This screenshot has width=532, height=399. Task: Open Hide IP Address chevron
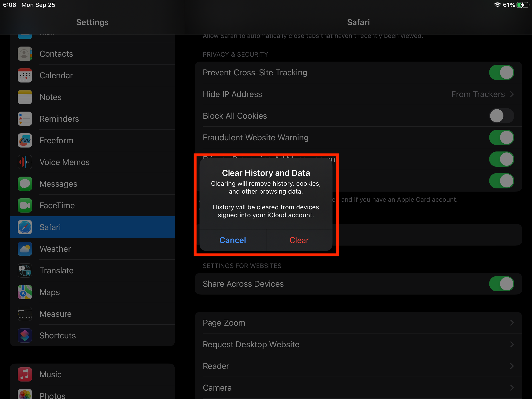(512, 94)
